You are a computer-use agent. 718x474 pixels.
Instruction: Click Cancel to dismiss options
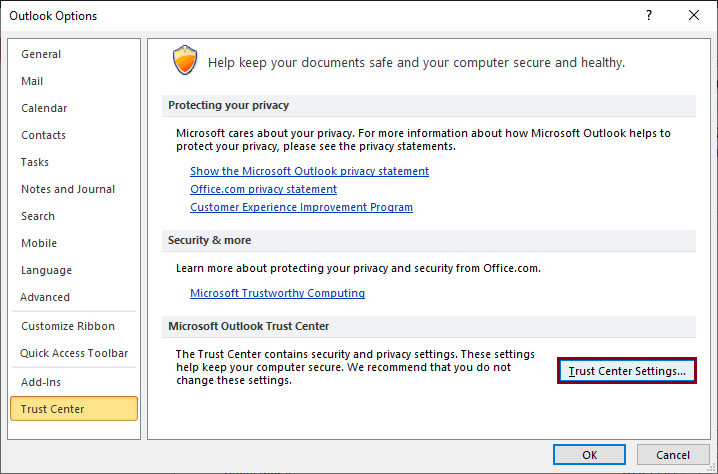(673, 455)
